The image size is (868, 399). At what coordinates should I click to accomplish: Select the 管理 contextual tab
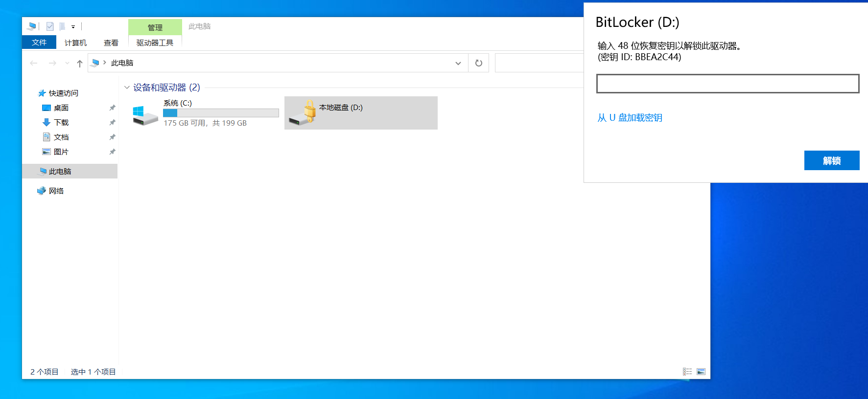click(x=155, y=27)
